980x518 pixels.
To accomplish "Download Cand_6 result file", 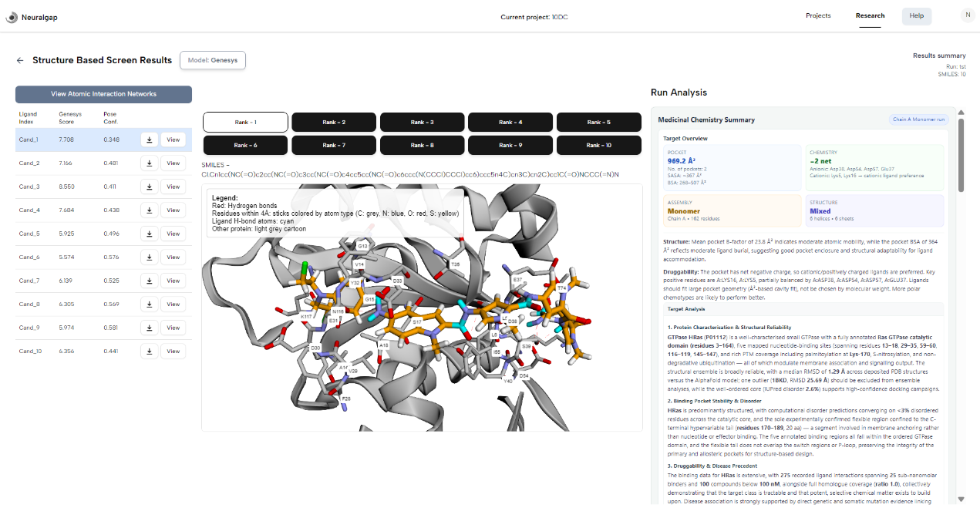I will click(x=150, y=257).
